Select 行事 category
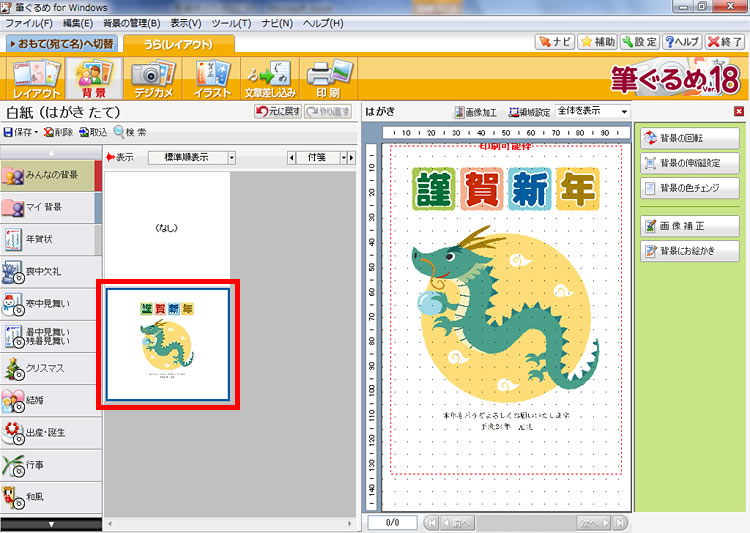This screenshot has height=533, width=750. click(x=51, y=465)
